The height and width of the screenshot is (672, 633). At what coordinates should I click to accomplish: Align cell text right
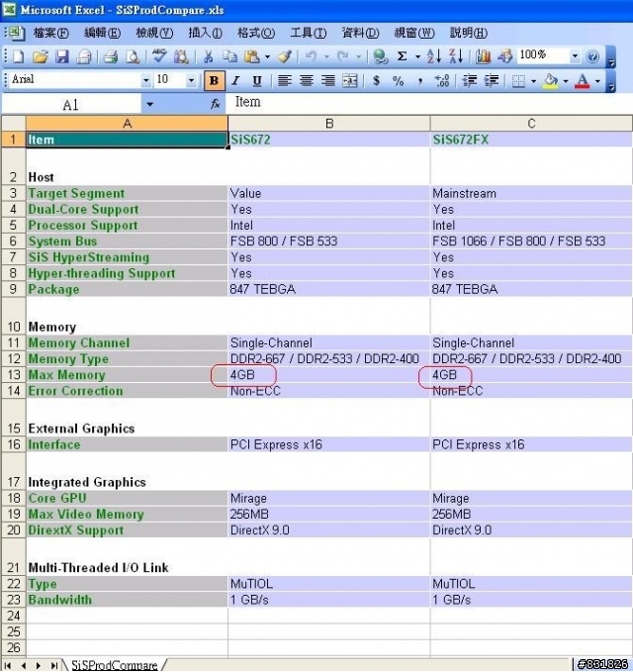coord(328,80)
